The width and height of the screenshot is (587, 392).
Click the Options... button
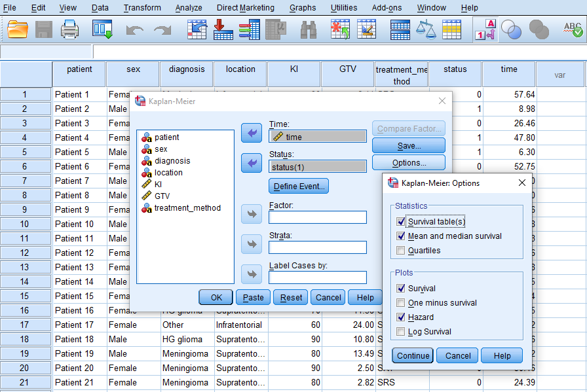[x=409, y=163]
